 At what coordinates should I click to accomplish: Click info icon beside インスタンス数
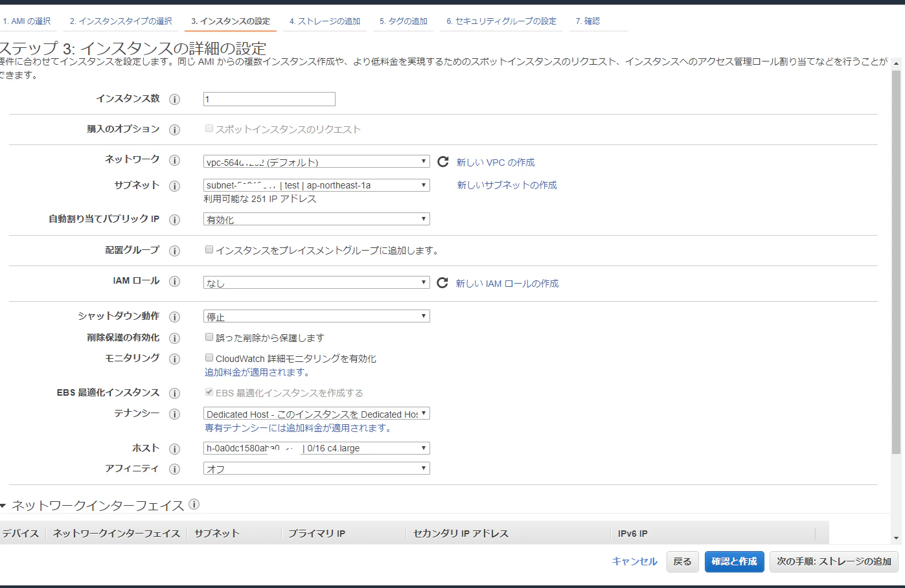174,99
